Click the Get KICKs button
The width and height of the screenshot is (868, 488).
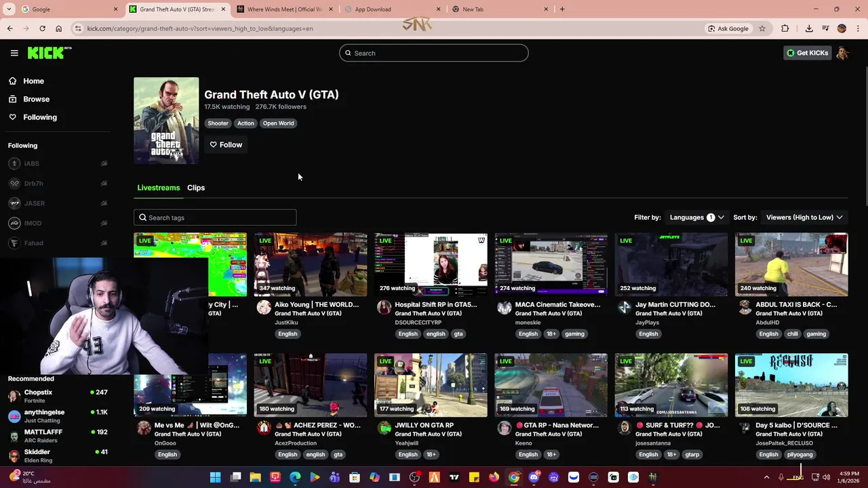pyautogui.click(x=807, y=53)
